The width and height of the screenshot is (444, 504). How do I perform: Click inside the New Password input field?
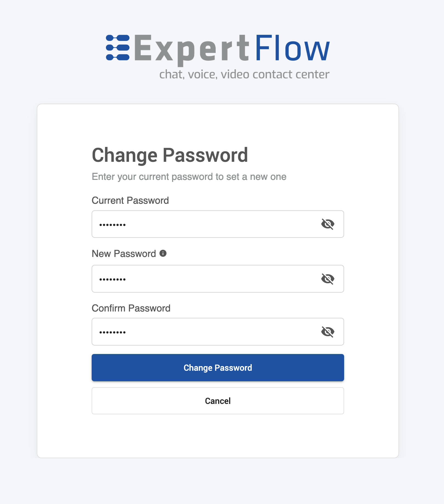click(192, 278)
